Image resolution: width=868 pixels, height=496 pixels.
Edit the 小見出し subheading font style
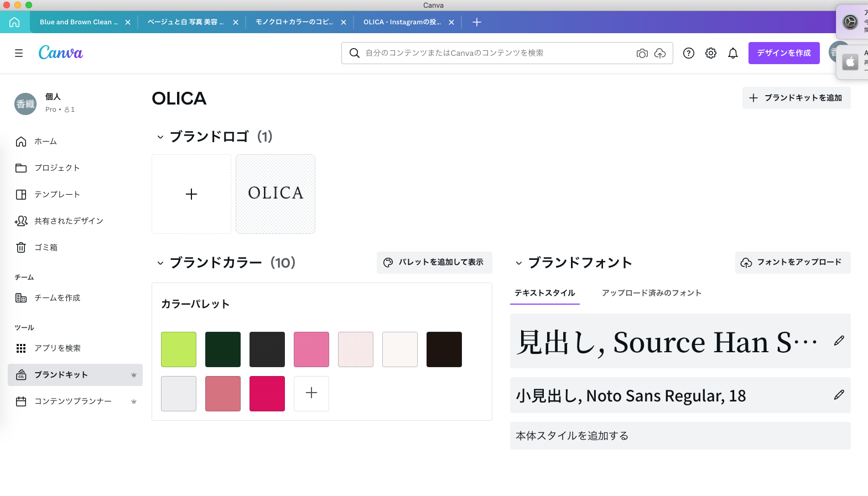tap(839, 395)
